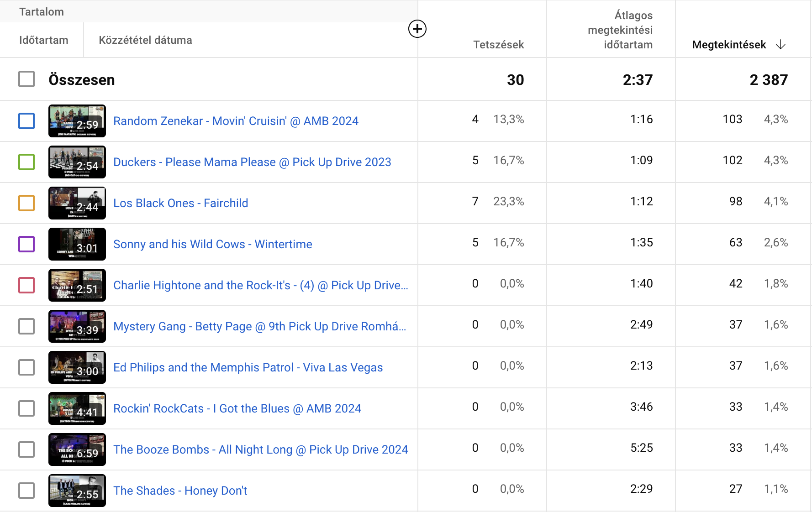Check the Random Zenekar video checkbox
This screenshot has height=512, width=812.
[x=26, y=121]
